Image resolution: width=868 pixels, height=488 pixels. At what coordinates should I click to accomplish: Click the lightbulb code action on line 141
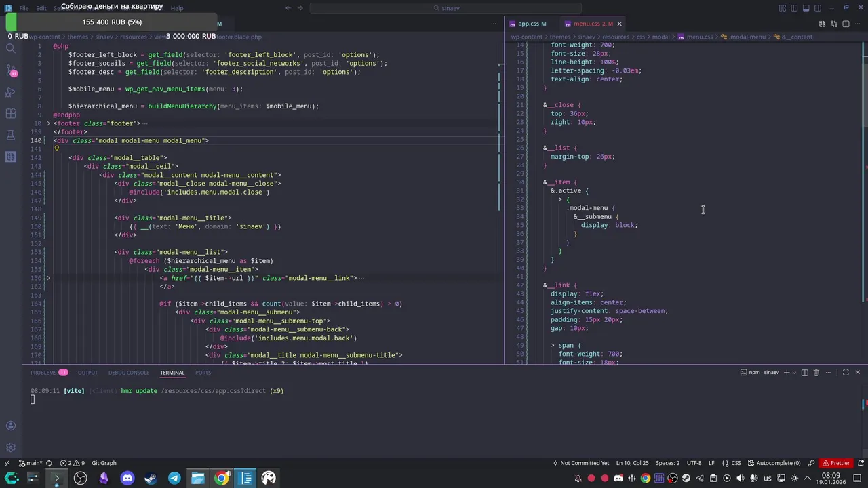(x=57, y=148)
